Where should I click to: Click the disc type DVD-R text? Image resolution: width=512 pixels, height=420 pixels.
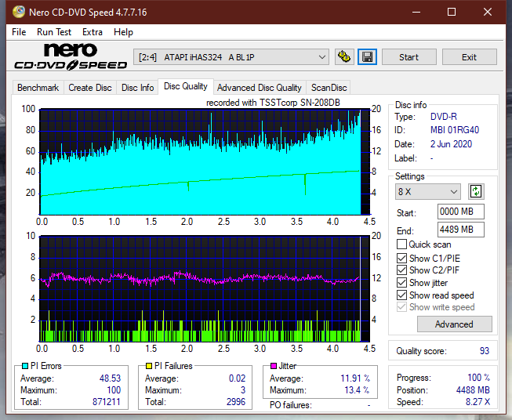coord(444,117)
